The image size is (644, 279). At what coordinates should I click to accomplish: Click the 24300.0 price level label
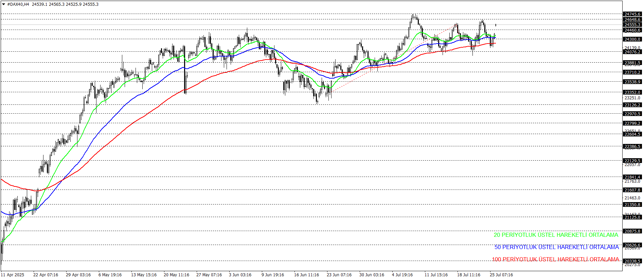pyautogui.click(x=632, y=39)
